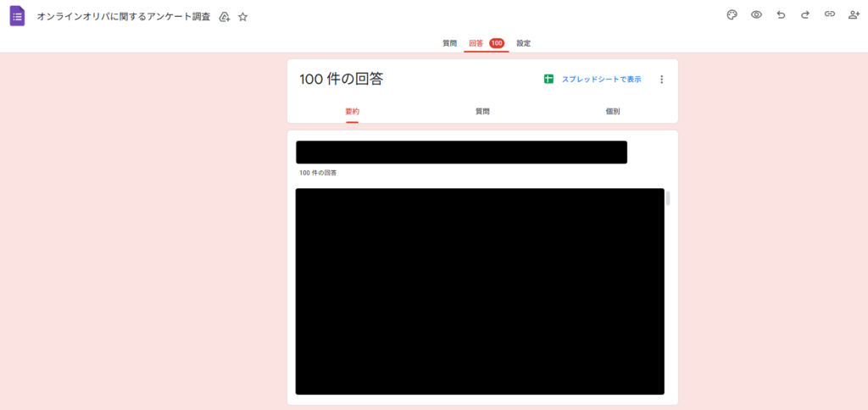Viewport: 868px width, 410px height.
Task: Copy the form's shareable link
Action: click(830, 15)
